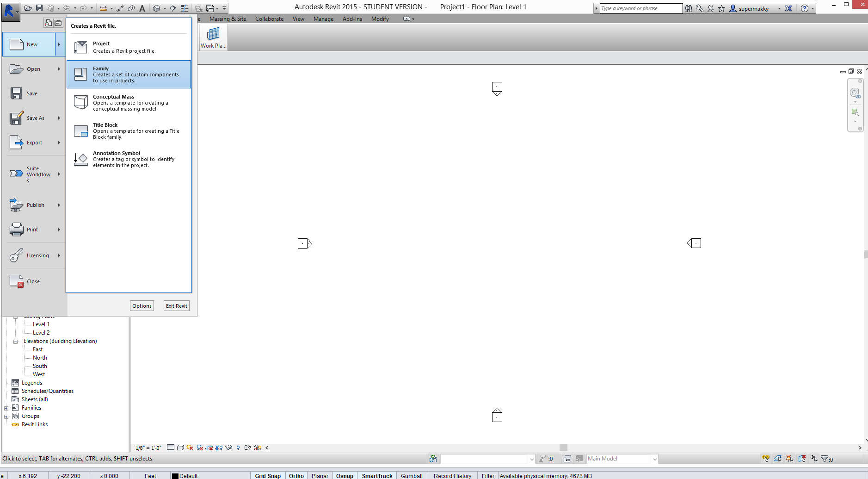Open the Collaborate ribbon tab
This screenshot has height=479, width=868.
point(269,19)
